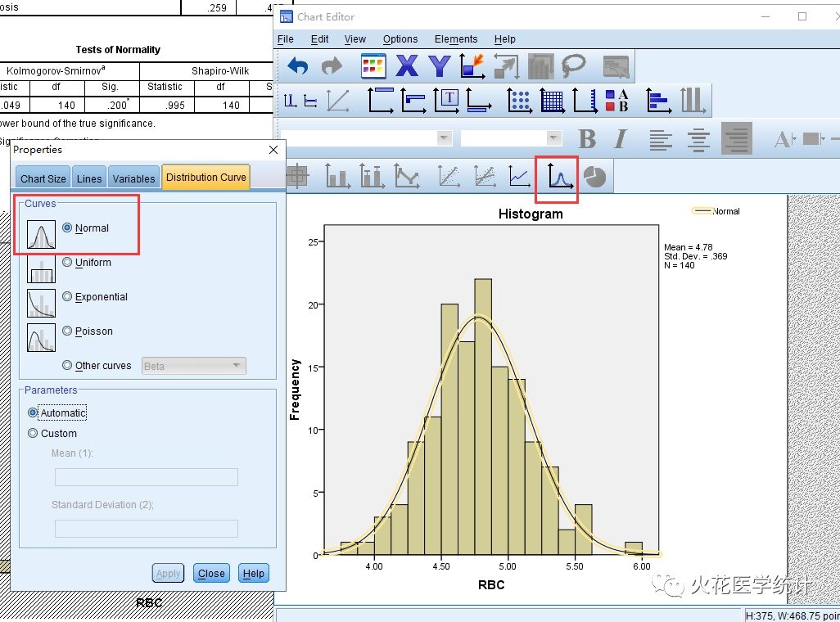Open the Beta other-curves dropdown
The height and width of the screenshot is (622, 840).
pos(194,366)
